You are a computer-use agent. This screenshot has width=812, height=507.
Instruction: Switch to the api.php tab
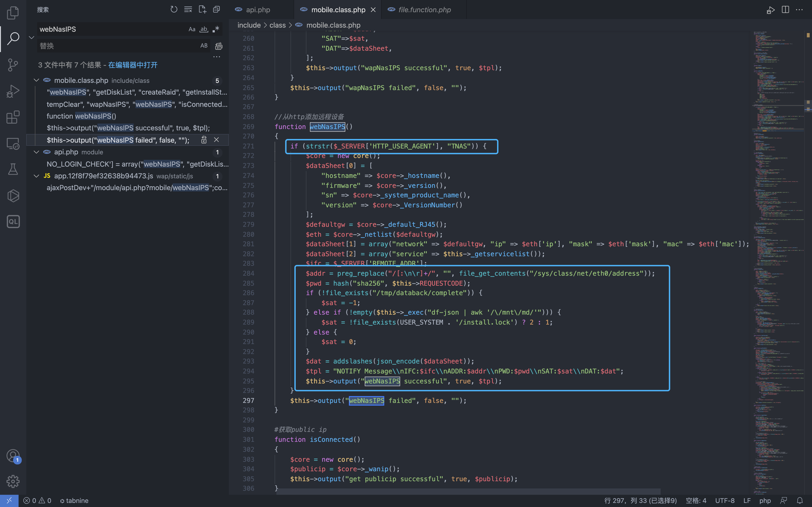point(258,10)
